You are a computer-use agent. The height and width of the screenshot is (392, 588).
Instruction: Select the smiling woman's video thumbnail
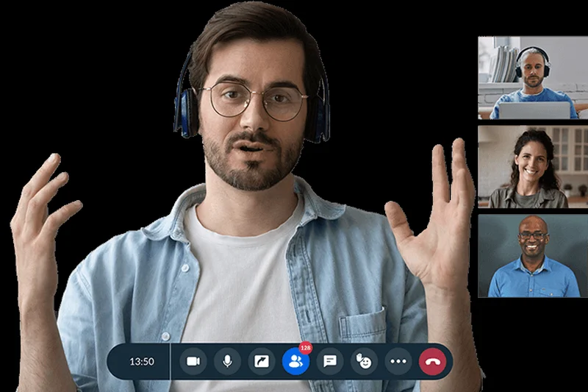coord(533,167)
